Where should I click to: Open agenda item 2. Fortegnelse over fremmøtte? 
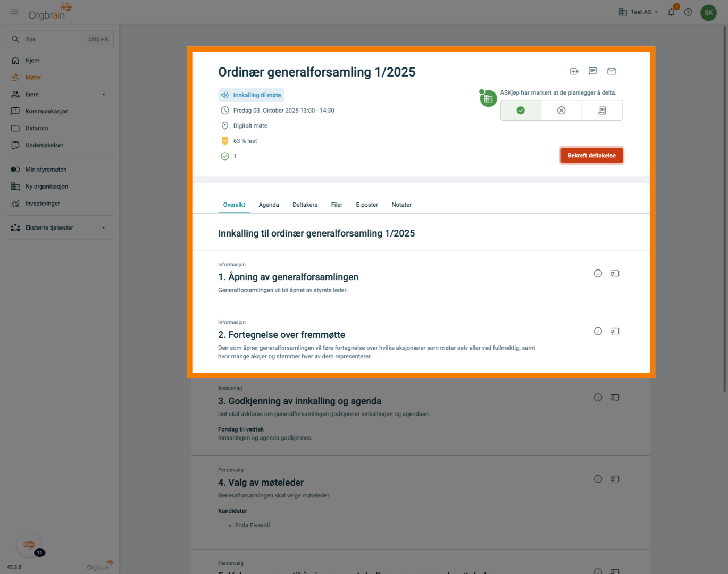coord(282,335)
